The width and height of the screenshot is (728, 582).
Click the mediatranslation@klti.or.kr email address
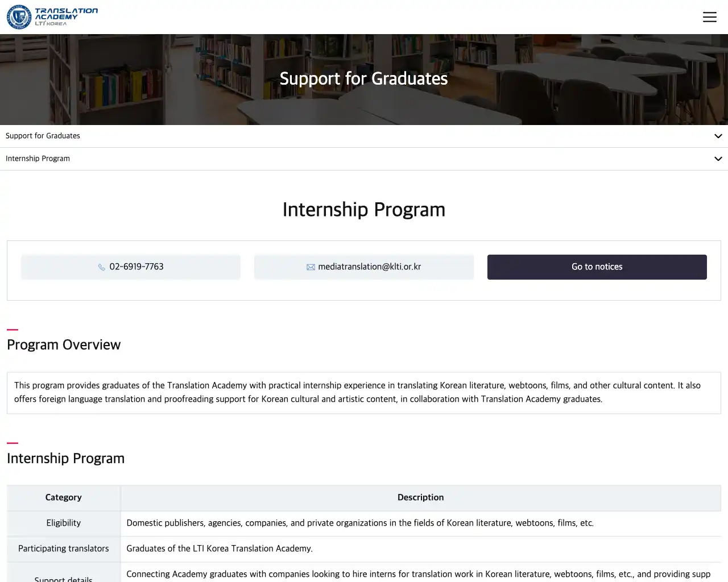coord(370,267)
